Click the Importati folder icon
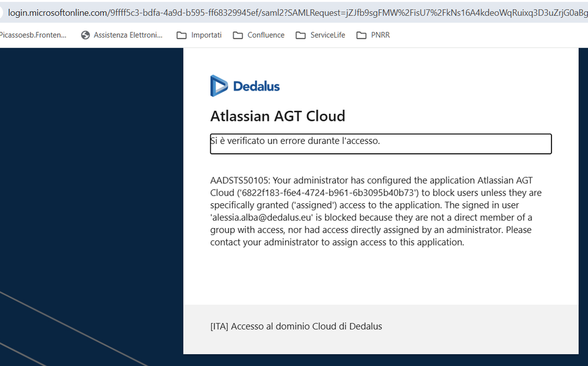 point(181,35)
